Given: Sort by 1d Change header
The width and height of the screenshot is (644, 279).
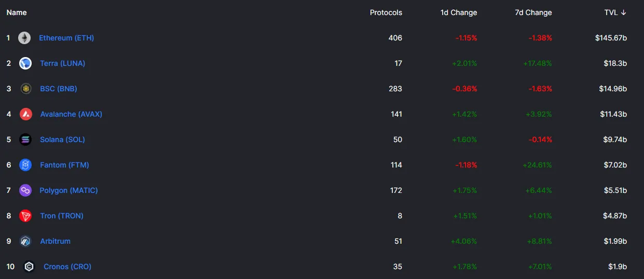Looking at the screenshot, I should [x=459, y=12].
